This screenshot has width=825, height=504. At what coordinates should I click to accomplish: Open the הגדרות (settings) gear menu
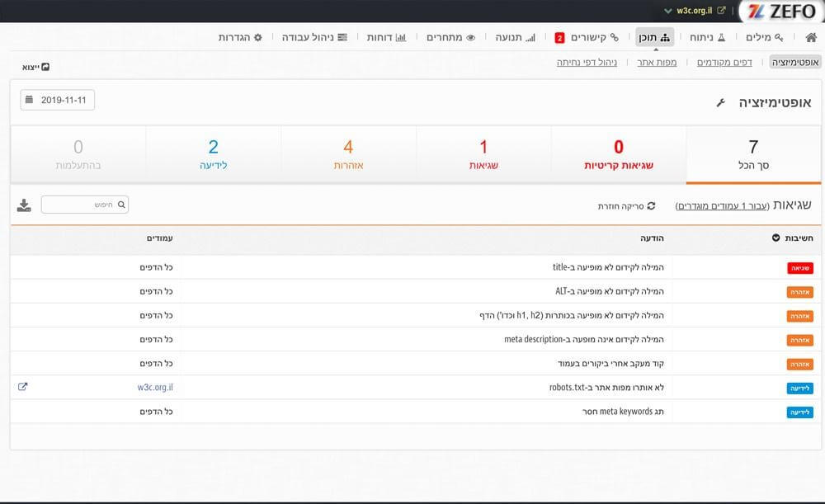click(240, 37)
